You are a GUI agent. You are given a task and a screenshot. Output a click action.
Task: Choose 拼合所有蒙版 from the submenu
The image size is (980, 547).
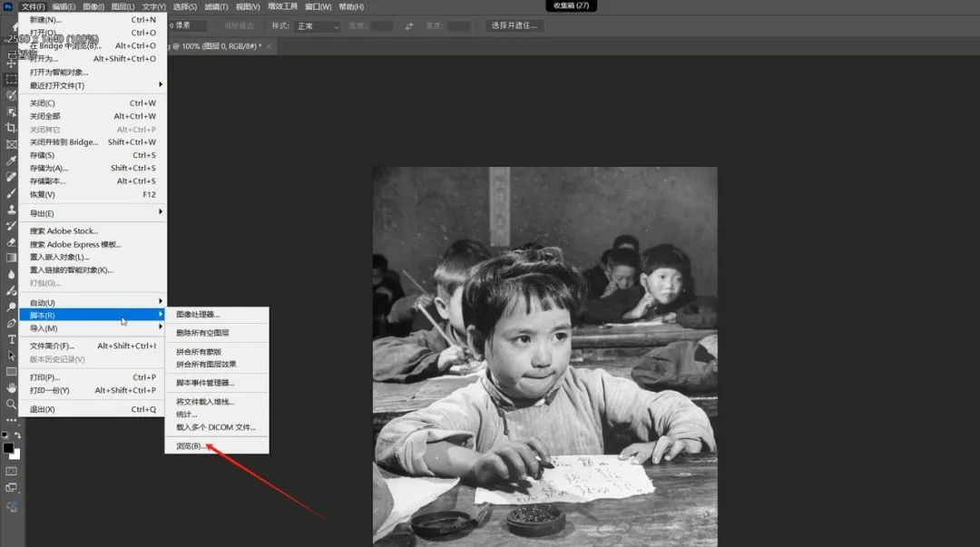[217, 352]
